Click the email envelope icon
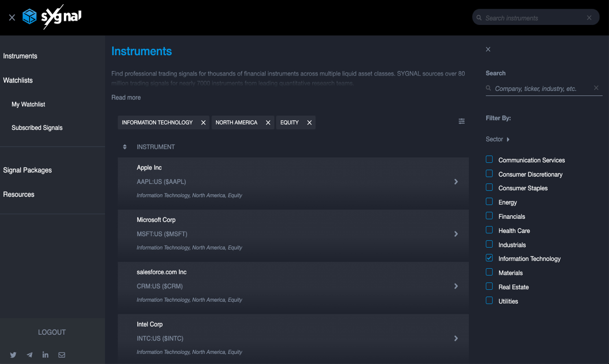 coord(62,355)
